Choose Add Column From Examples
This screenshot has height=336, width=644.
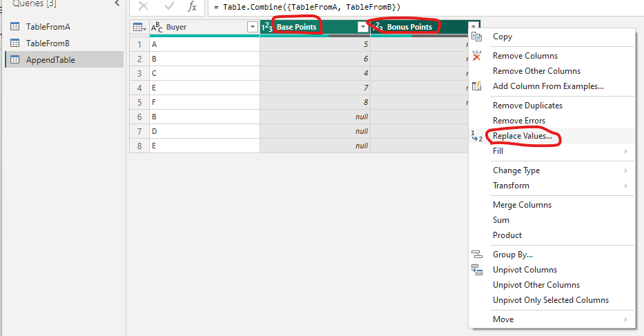click(548, 86)
